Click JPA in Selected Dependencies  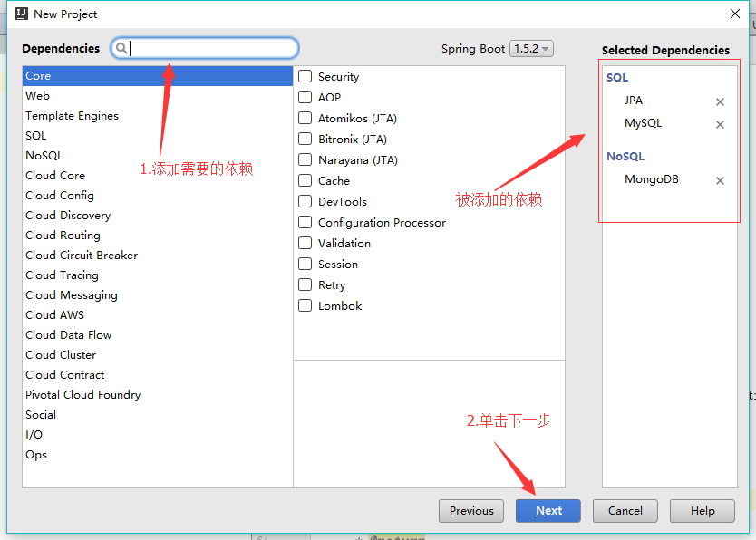point(633,101)
